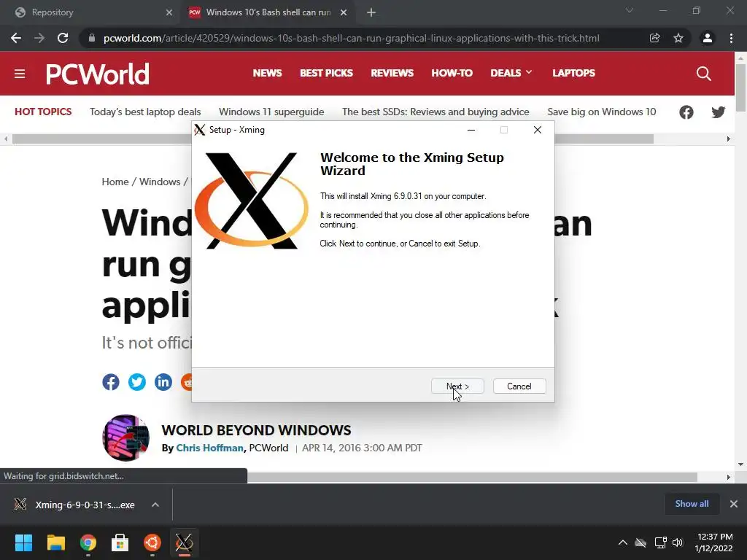Close the downloads bar

click(x=734, y=504)
